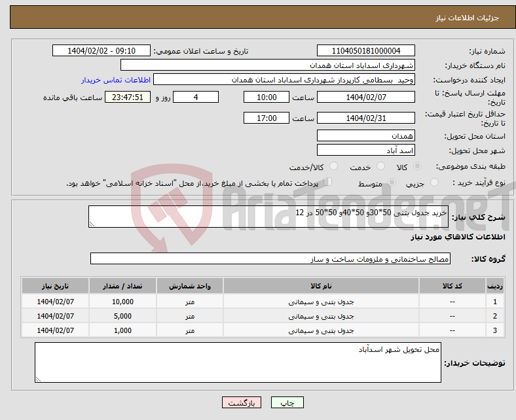
Task: Choose the کالا/خدمت category radio
Action: [333, 167]
